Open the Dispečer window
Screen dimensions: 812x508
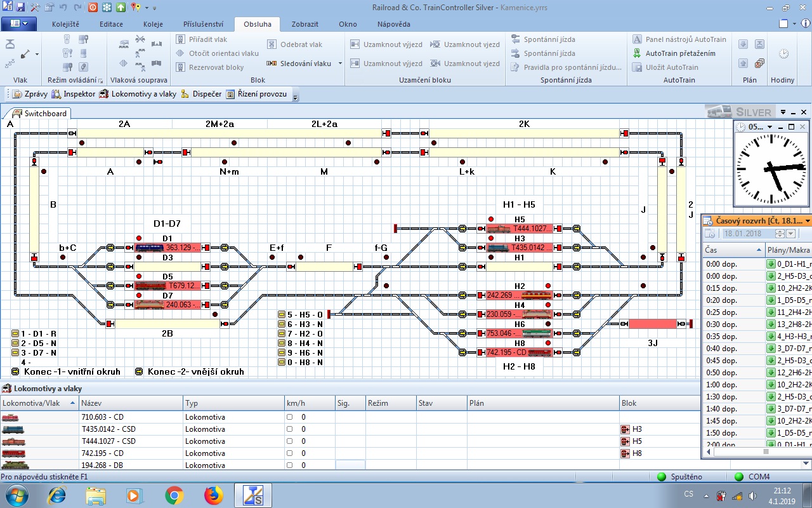pyautogui.click(x=201, y=94)
